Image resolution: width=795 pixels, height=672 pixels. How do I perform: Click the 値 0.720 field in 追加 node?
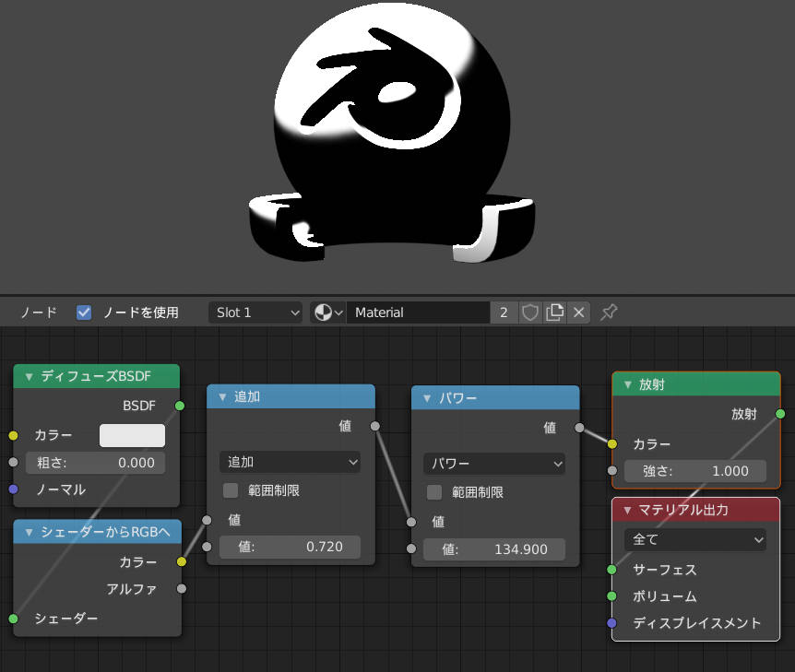pos(290,547)
